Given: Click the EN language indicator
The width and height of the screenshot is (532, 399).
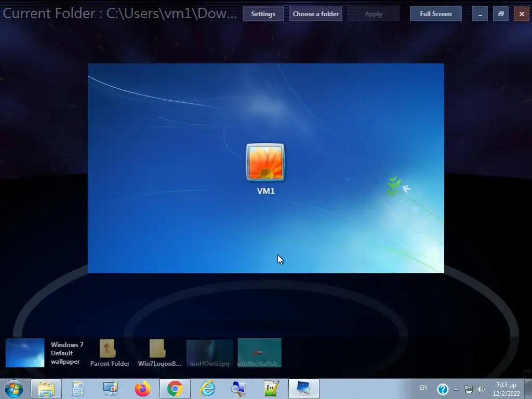Looking at the screenshot, I should tap(423, 388).
